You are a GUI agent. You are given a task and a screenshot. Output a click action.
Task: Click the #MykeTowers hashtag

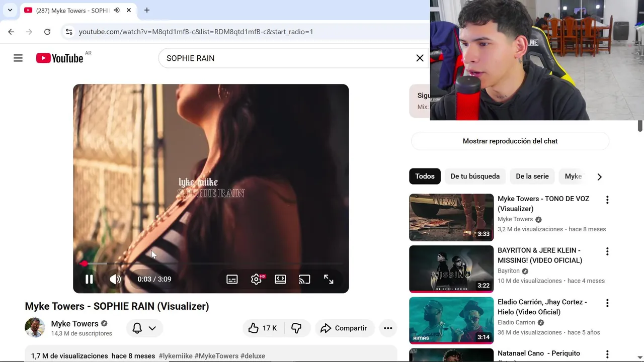[216, 356]
